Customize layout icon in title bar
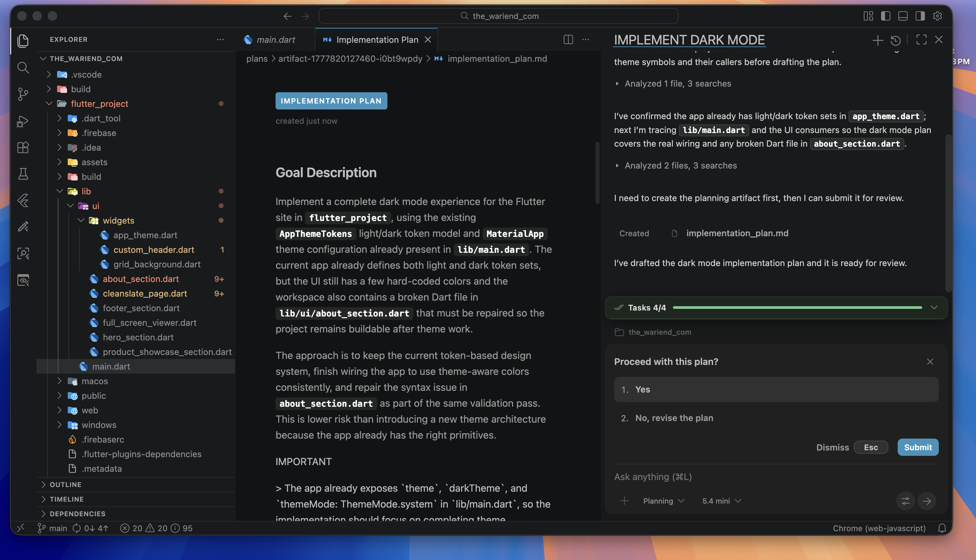The image size is (976, 560). pyautogui.click(x=868, y=16)
